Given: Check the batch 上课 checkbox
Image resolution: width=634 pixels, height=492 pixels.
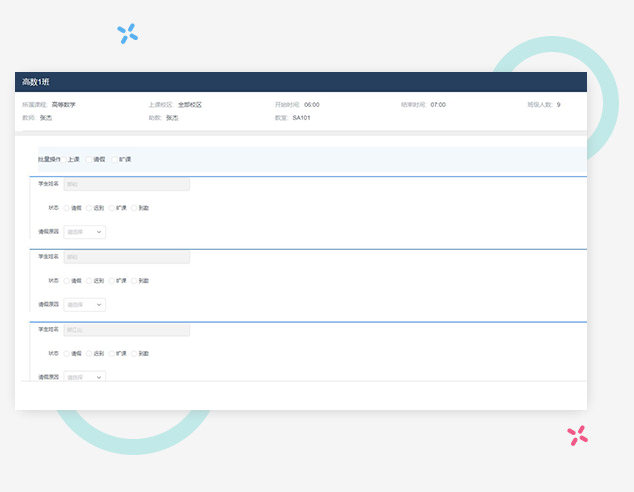Looking at the screenshot, I should (x=63, y=160).
